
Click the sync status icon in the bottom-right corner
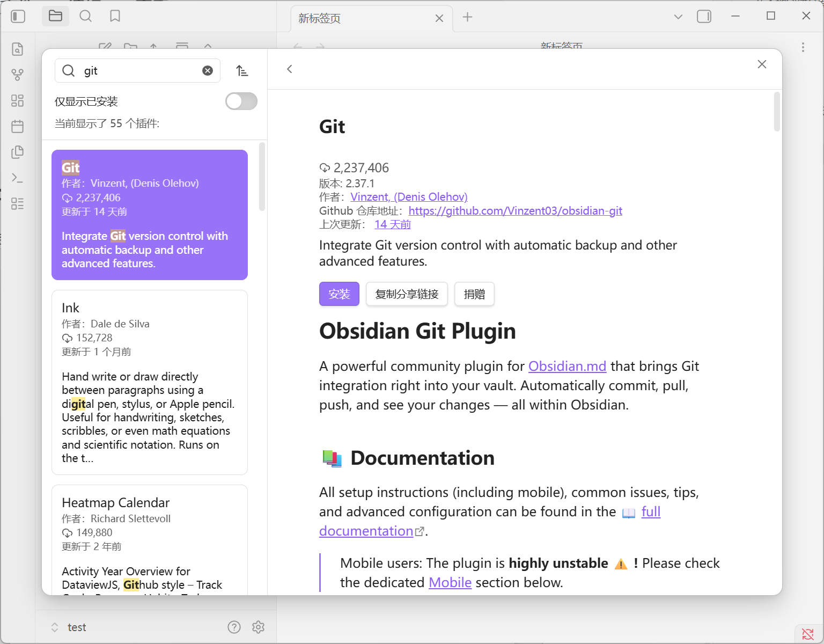807,634
